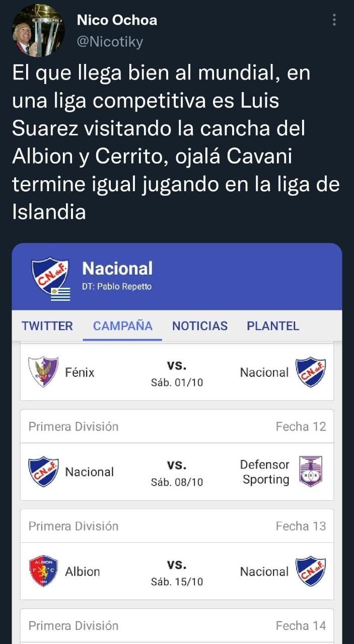Click the Nacional crest in the Fénix match row
The height and width of the screenshot is (644, 354).
click(311, 372)
